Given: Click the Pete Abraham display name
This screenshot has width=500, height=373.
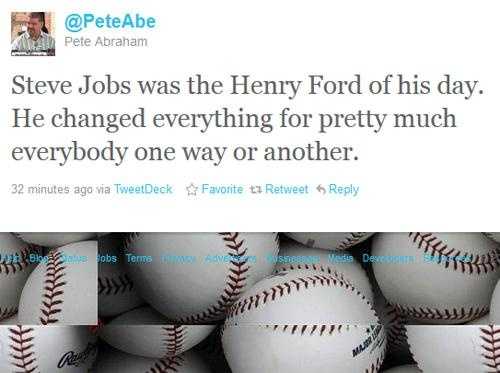Looking at the screenshot, I should pyautogui.click(x=106, y=42).
